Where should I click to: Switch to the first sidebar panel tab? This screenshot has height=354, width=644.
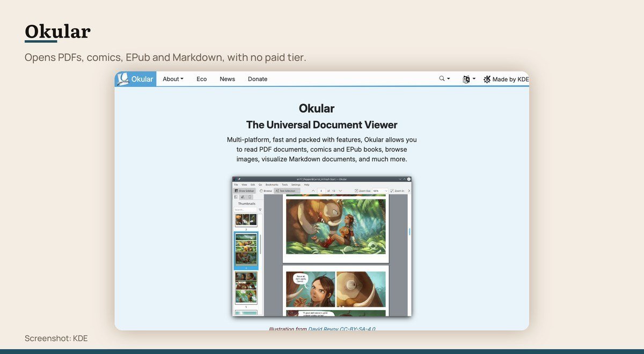click(236, 197)
